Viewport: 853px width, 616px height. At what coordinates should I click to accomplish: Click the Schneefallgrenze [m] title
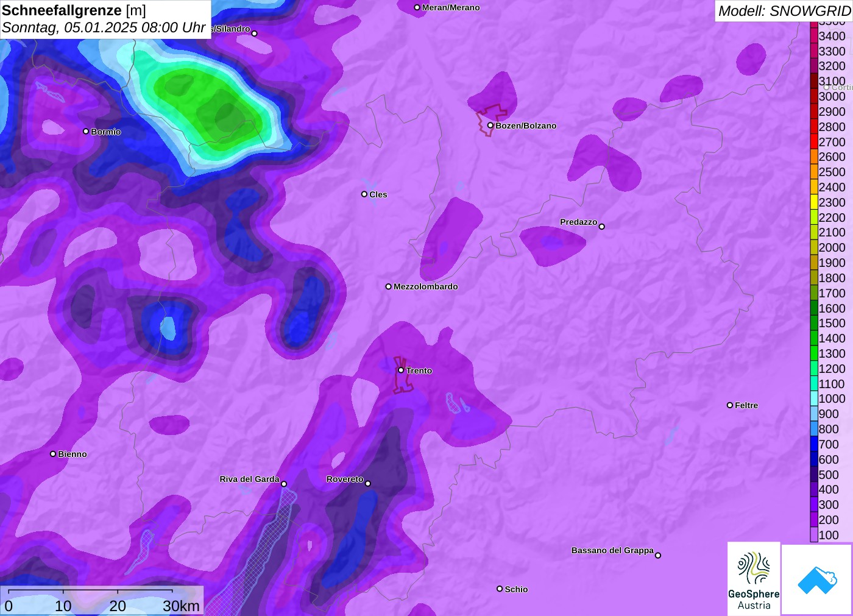74,10
